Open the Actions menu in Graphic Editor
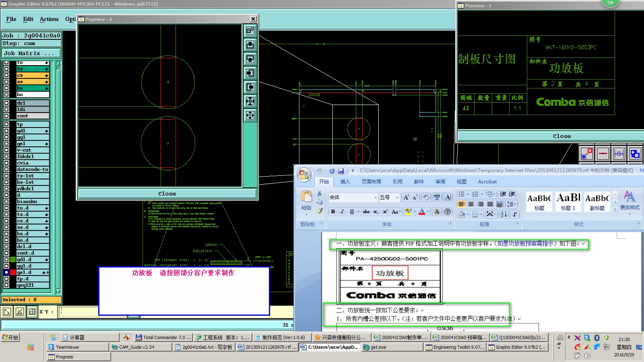 pyautogui.click(x=49, y=19)
